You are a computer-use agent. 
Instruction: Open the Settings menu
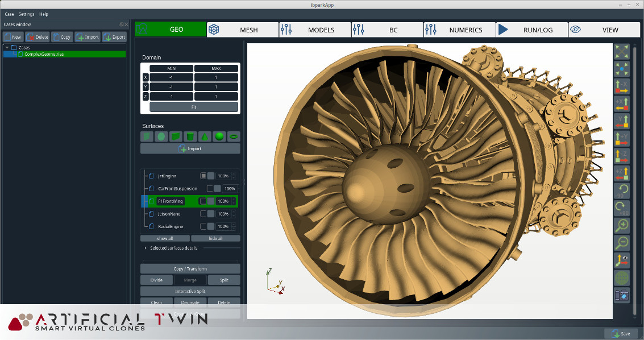coord(26,14)
